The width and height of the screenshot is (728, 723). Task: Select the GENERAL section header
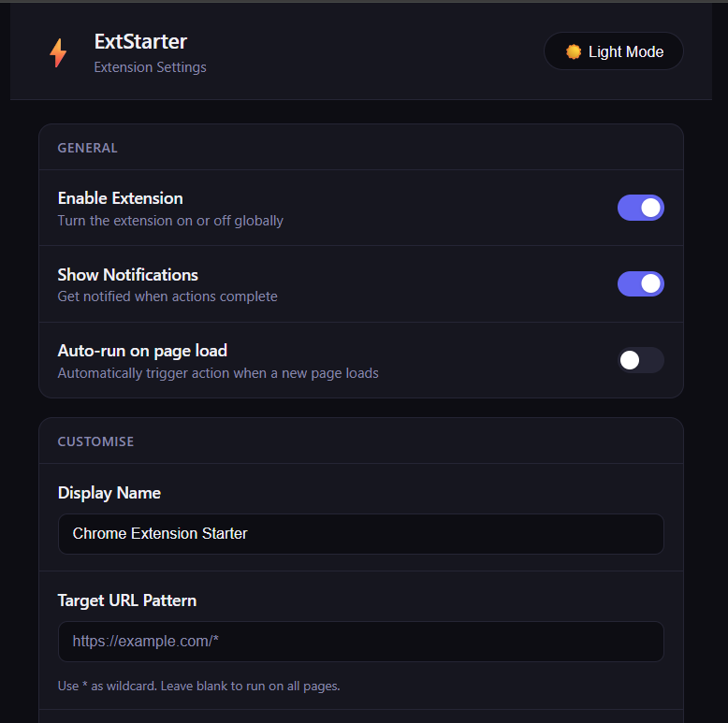(87, 148)
